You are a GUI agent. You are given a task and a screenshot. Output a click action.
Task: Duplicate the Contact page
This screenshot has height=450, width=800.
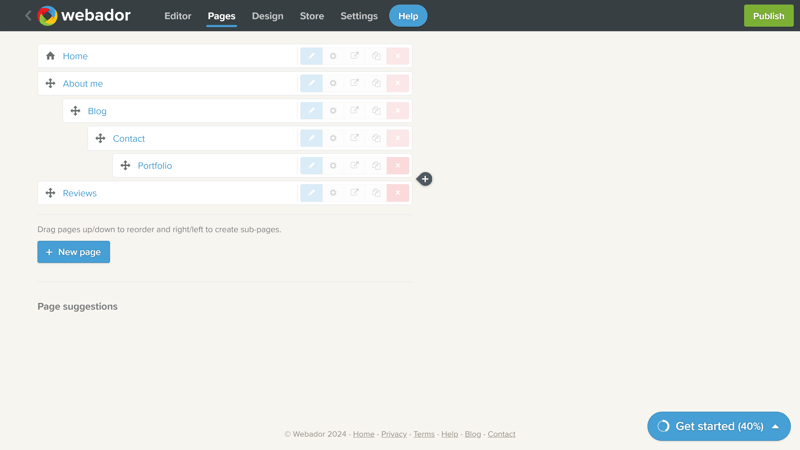pos(376,138)
